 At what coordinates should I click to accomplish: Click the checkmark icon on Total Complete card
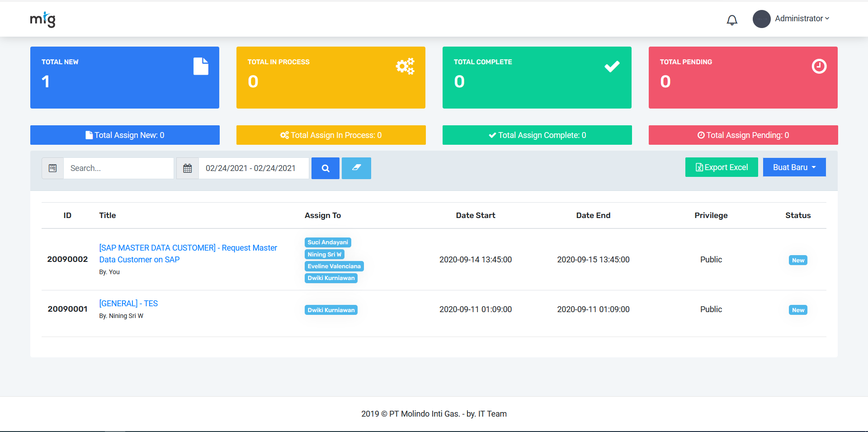(612, 66)
